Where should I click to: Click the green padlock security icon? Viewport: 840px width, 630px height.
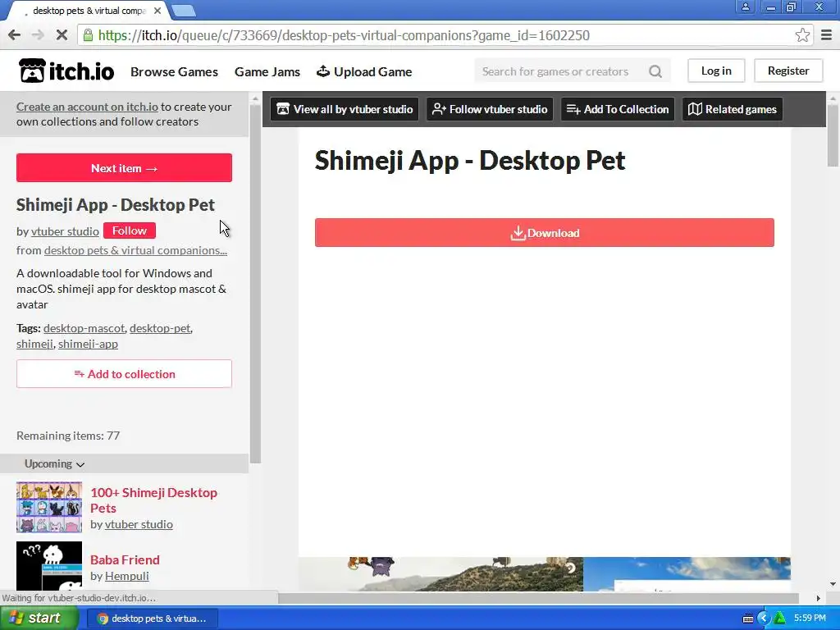point(89,35)
